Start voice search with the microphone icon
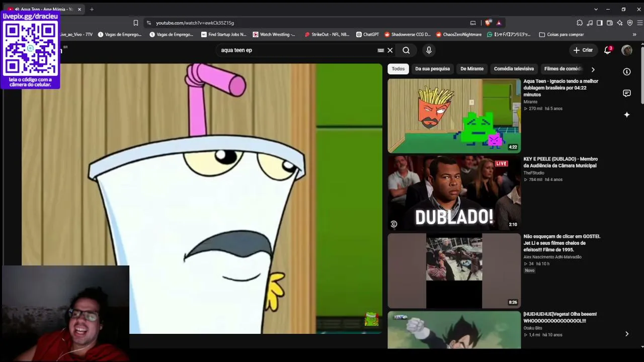This screenshot has width=644, height=362. pos(429,50)
